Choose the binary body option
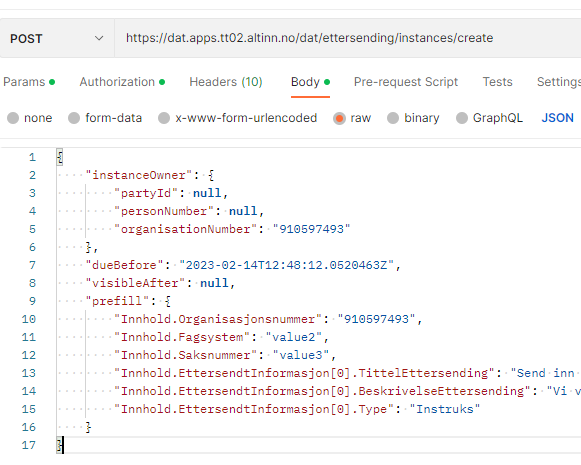The width and height of the screenshot is (581, 465). (x=393, y=118)
